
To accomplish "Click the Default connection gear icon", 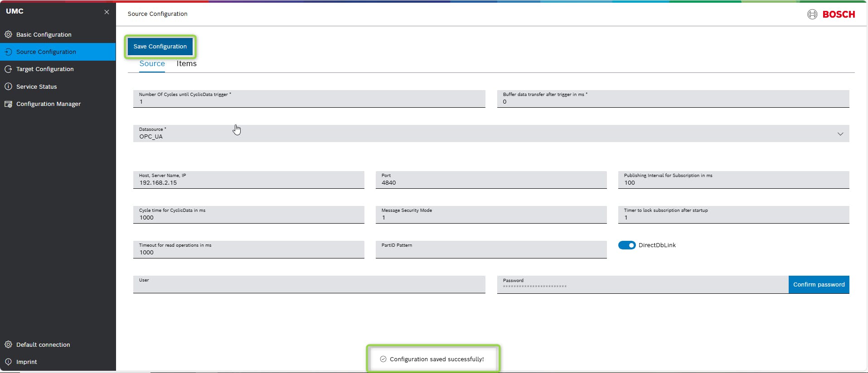I will [8, 344].
